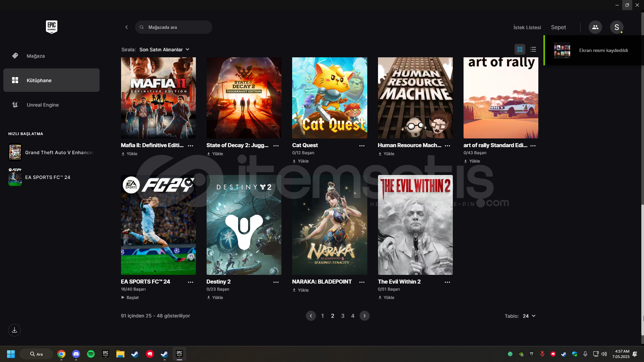Select the Kütüphane sidebar tab
Screen dimensions: 644x362
(x=51, y=80)
